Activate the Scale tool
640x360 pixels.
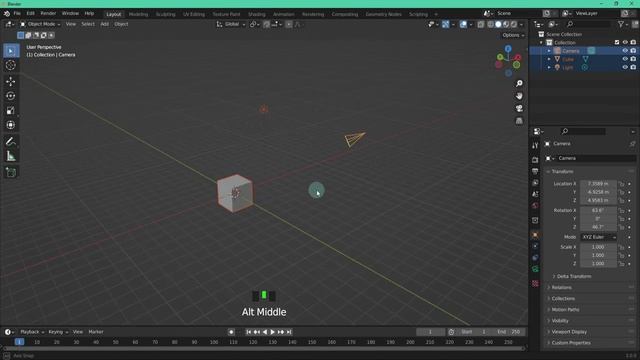pyautogui.click(x=11, y=111)
